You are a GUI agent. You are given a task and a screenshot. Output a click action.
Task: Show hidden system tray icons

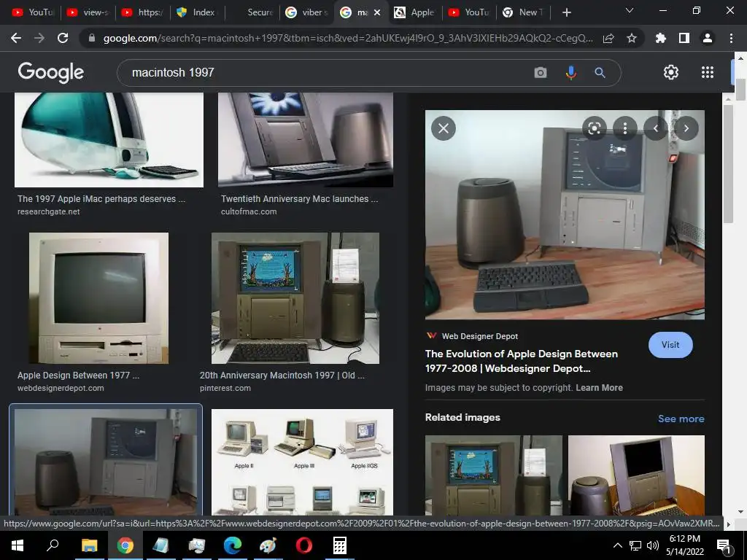pyautogui.click(x=617, y=545)
